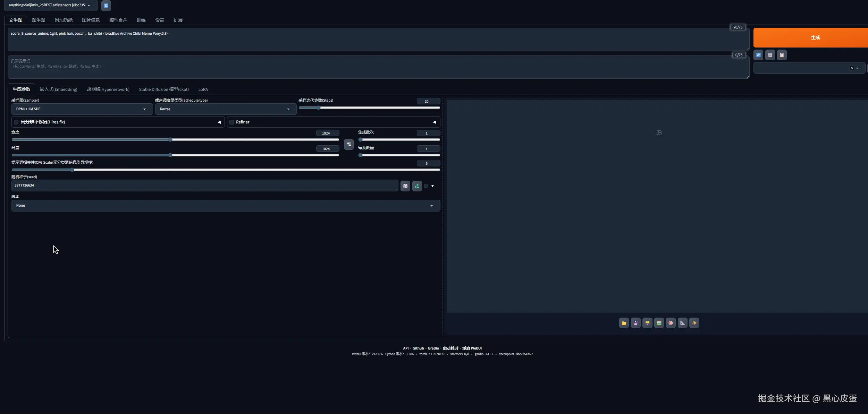Open the output folder via folder icon
Screen dimensions: 868x414
click(624, 323)
